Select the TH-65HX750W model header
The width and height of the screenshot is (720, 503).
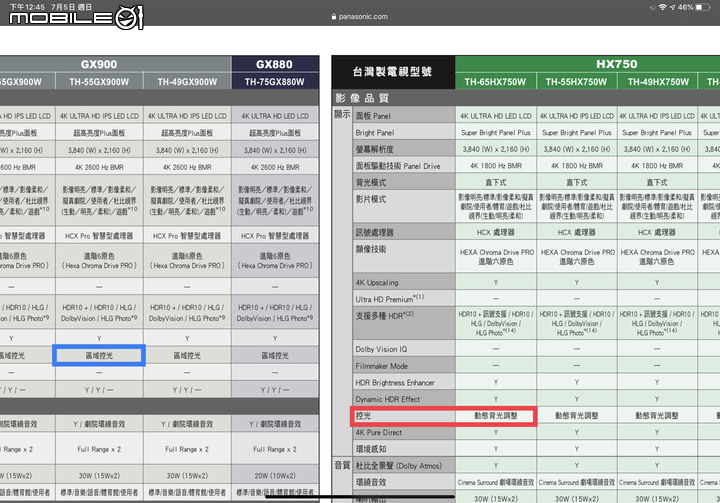pyautogui.click(x=495, y=82)
